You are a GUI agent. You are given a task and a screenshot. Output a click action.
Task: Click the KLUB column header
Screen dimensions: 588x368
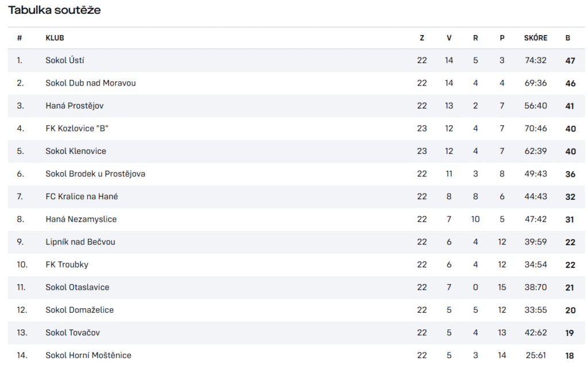pyautogui.click(x=55, y=38)
